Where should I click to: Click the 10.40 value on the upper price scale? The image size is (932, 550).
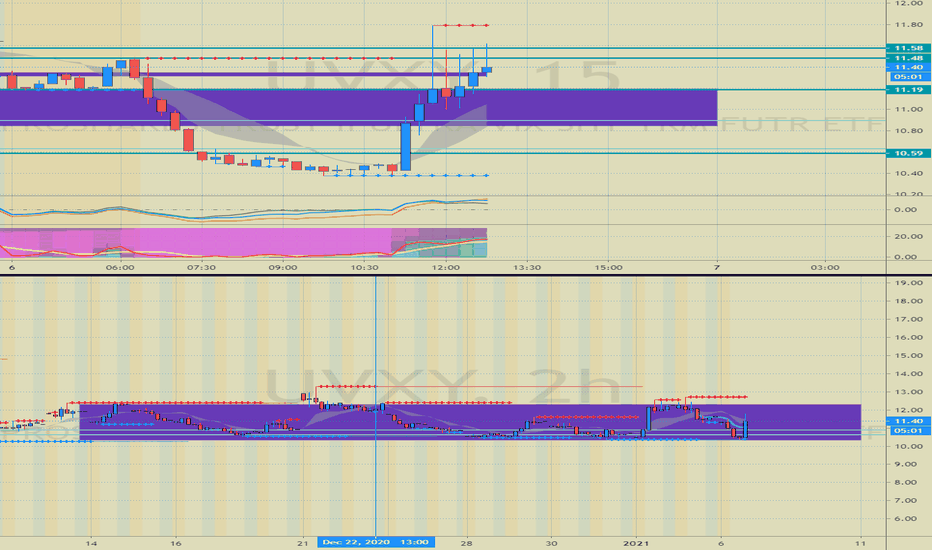coord(908,174)
